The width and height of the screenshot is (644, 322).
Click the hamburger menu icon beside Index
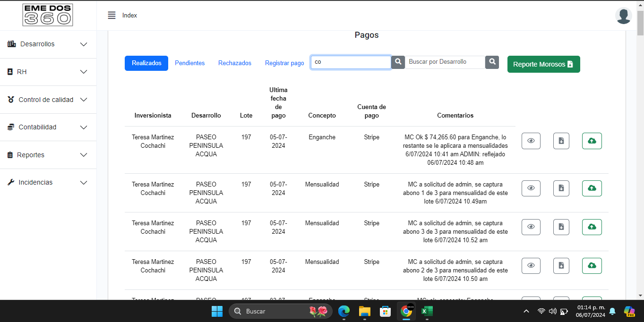click(x=112, y=15)
